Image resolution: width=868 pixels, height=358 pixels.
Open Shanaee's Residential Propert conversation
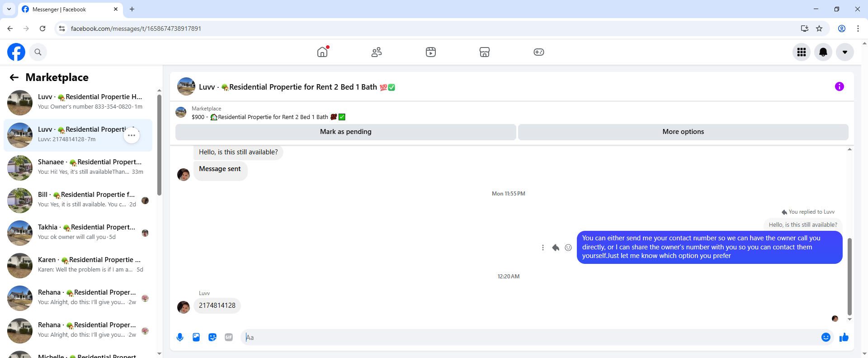(78, 168)
